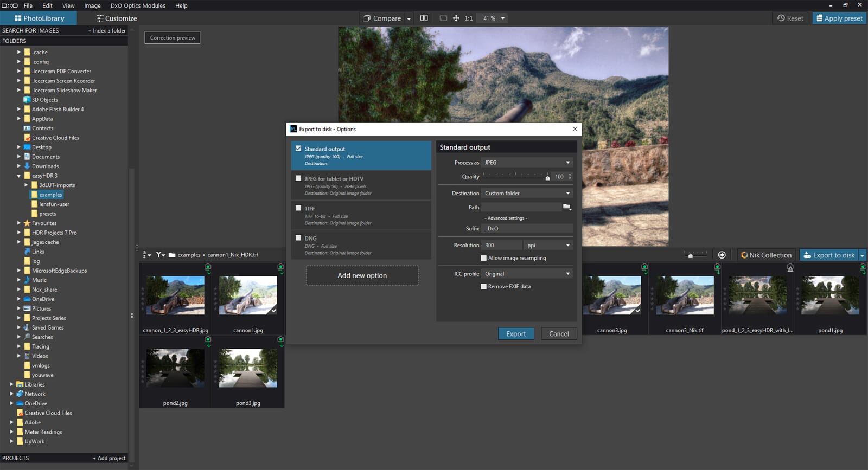The image size is (868, 470).
Task: Open the sort order icon in browser bar
Action: (146, 255)
